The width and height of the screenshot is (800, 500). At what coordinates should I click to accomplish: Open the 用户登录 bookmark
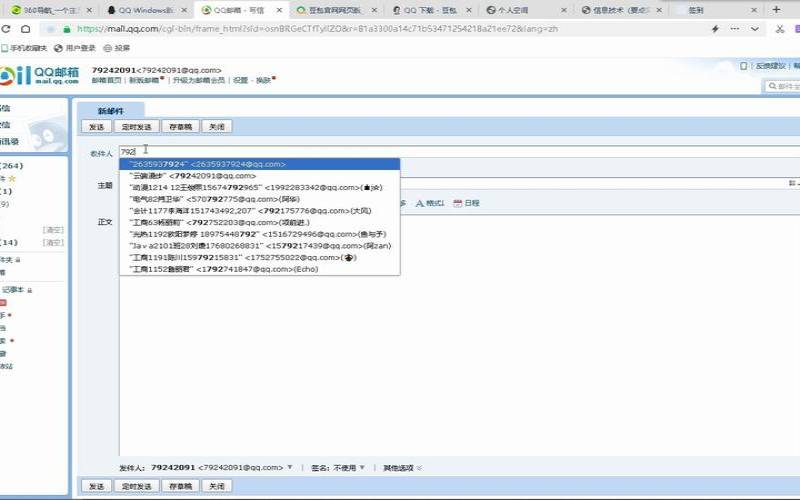tap(75, 48)
